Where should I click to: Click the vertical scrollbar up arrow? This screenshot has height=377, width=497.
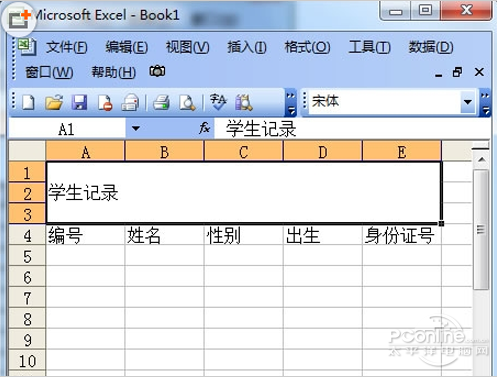point(481,160)
